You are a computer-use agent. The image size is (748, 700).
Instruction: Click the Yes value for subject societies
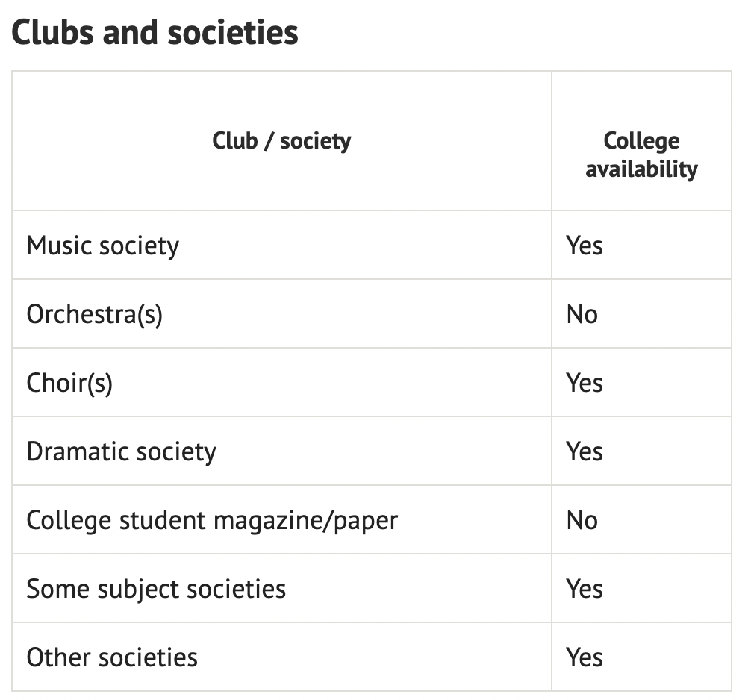585,590
